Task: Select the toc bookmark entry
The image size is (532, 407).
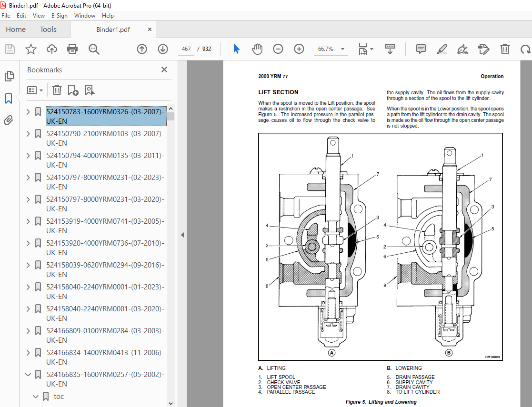Action: [x=59, y=396]
